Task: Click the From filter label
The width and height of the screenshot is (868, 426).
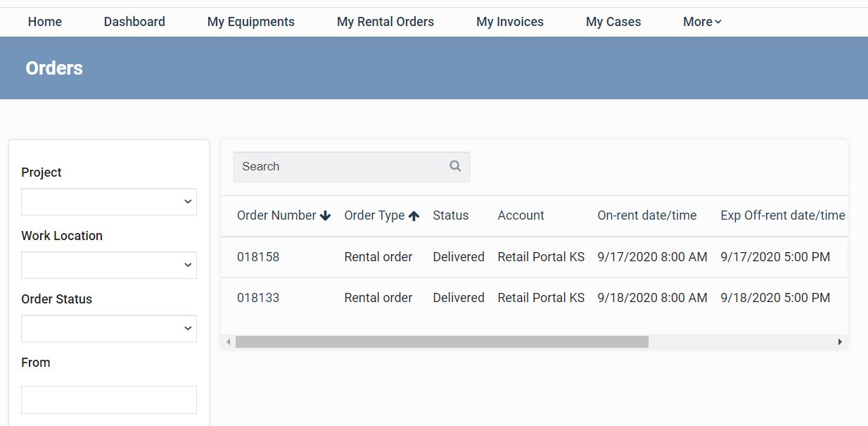Action: coord(36,363)
